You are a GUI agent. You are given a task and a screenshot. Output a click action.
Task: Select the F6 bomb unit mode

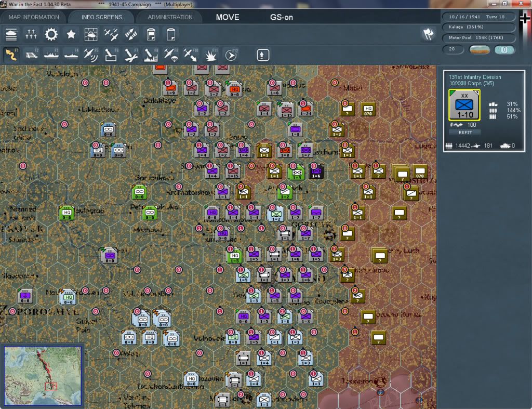tap(111, 55)
